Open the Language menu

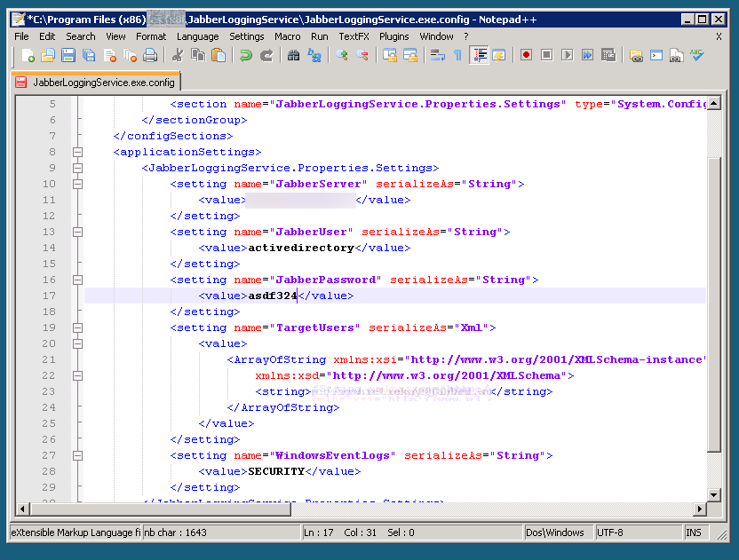click(197, 36)
